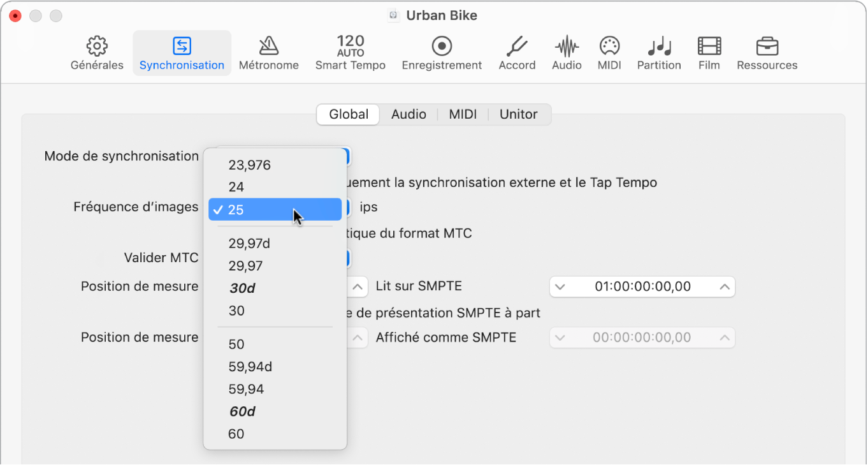Switch to the Audio tab
The height and width of the screenshot is (465, 868).
tap(409, 114)
